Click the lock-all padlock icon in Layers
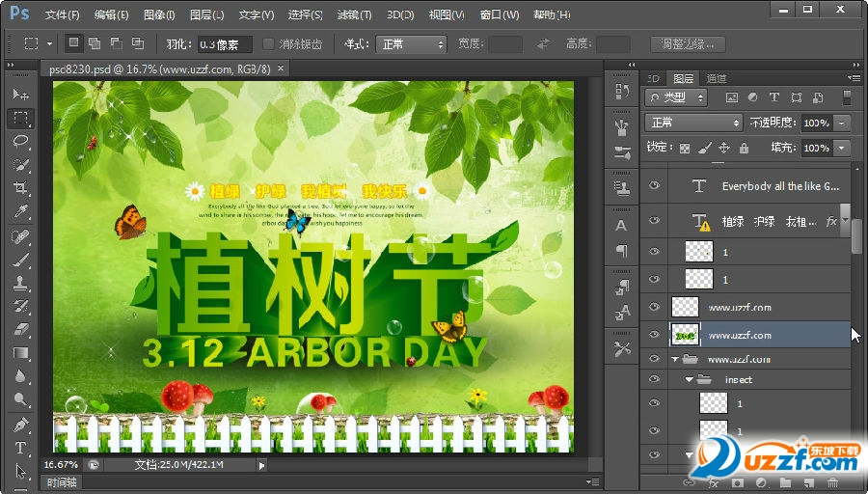Viewport: 868px width, 494px height. (x=744, y=149)
